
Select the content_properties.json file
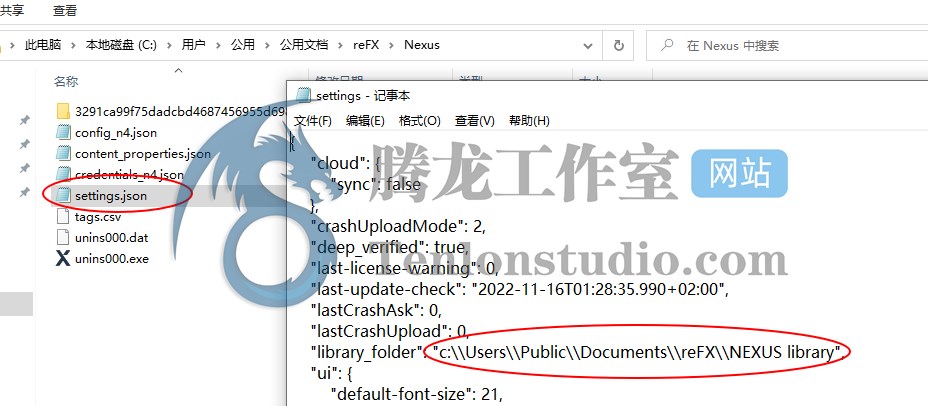pyautogui.click(x=143, y=154)
